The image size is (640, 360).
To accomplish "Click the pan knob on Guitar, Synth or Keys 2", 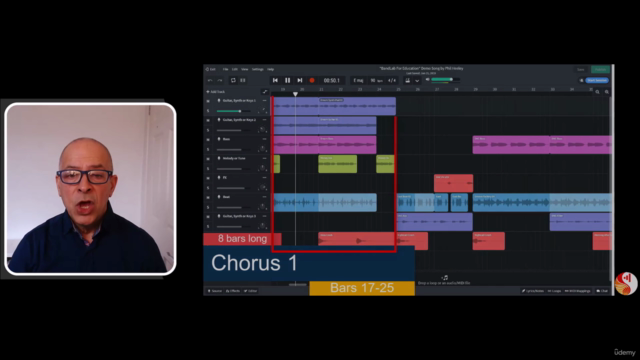I will [x=262, y=130].
